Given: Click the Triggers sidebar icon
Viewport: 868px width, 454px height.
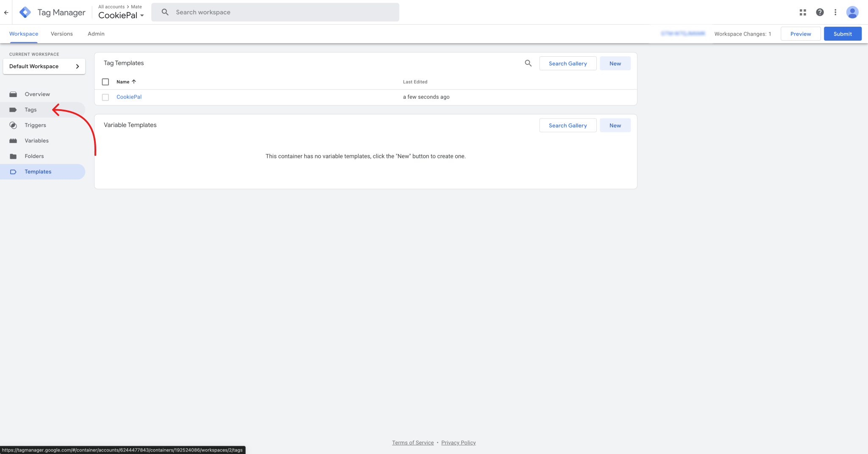Looking at the screenshot, I should [x=13, y=125].
